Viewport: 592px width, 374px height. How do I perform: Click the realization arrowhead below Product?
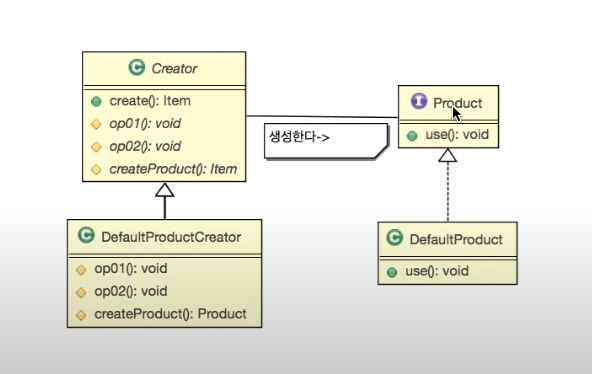coord(447,155)
